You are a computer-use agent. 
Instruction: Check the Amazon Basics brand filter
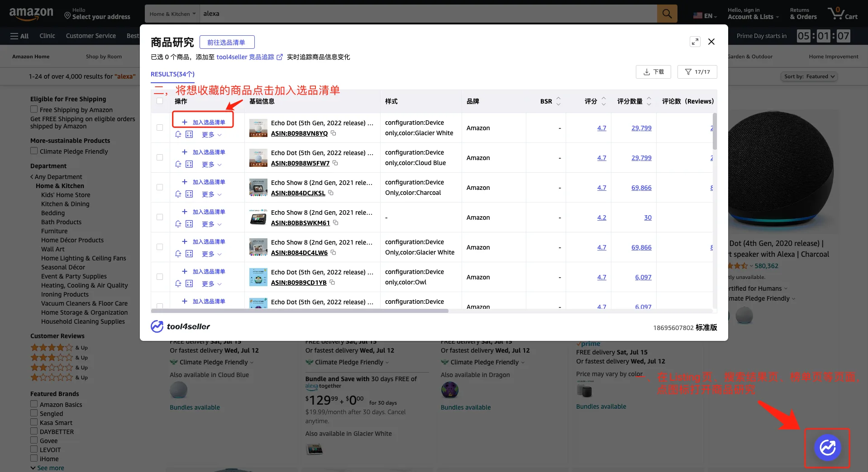click(34, 404)
